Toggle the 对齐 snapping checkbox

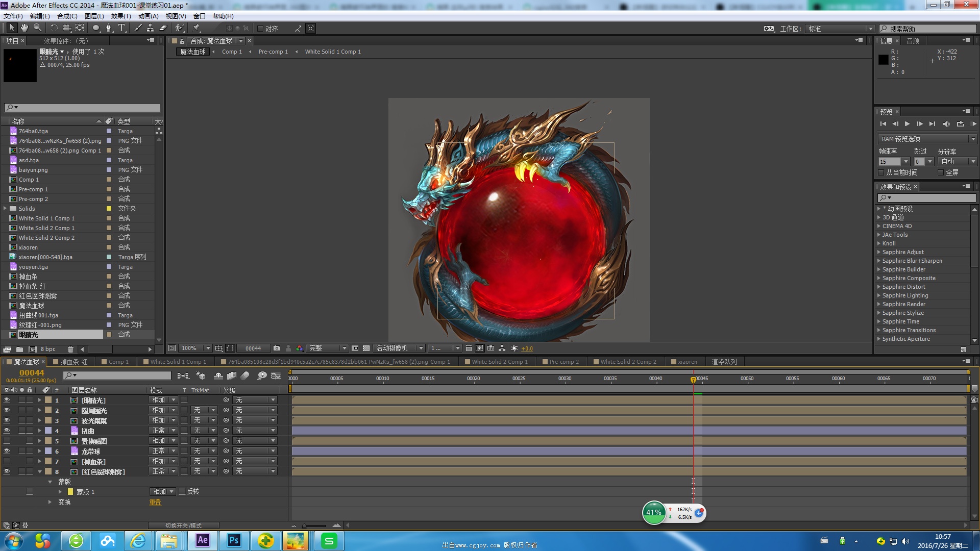click(x=260, y=29)
